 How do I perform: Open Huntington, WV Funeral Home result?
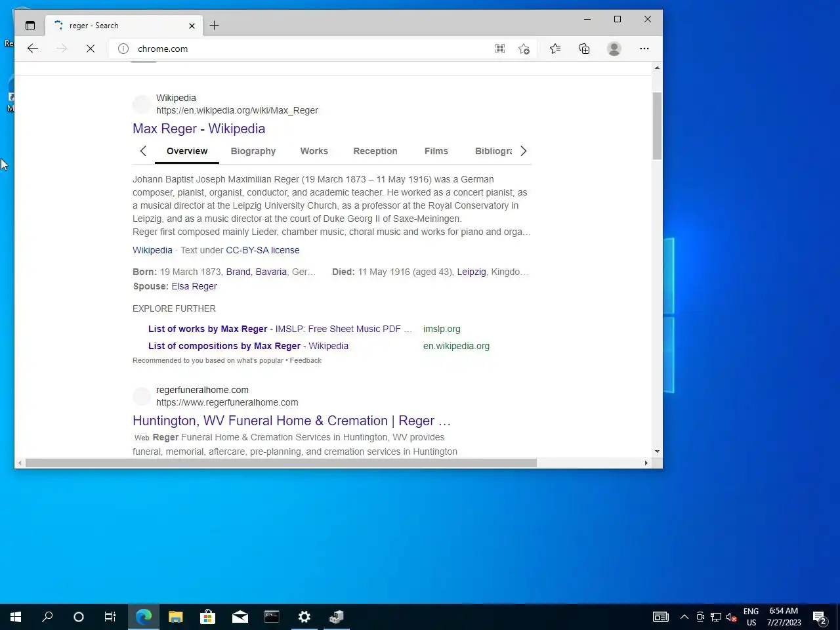[x=291, y=421]
